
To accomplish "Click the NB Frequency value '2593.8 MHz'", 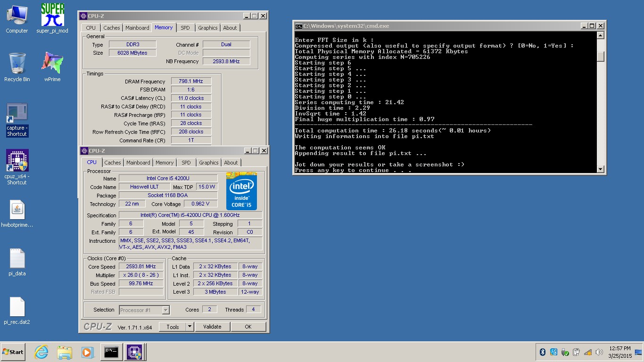I will [x=226, y=61].
